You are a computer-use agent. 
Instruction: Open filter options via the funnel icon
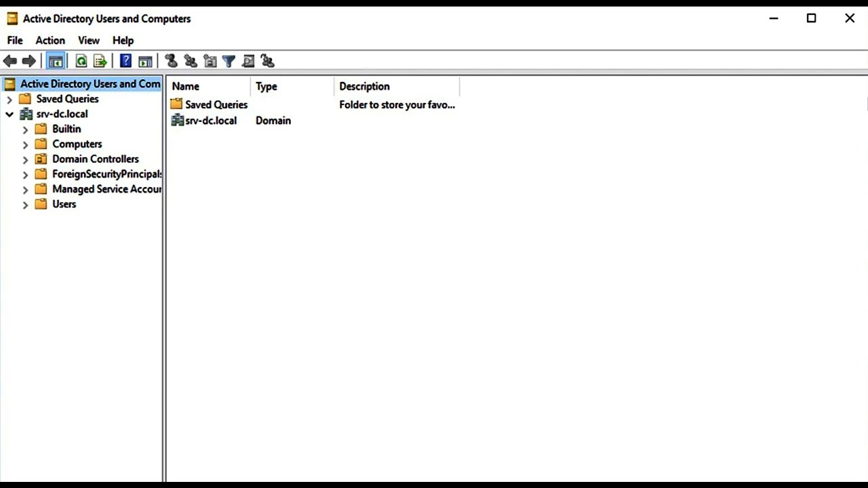(229, 62)
